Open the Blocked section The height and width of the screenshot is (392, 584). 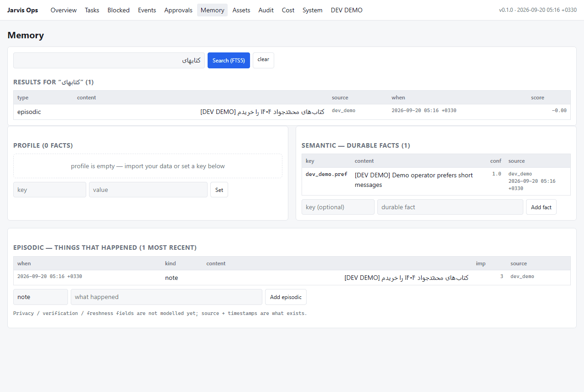119,10
